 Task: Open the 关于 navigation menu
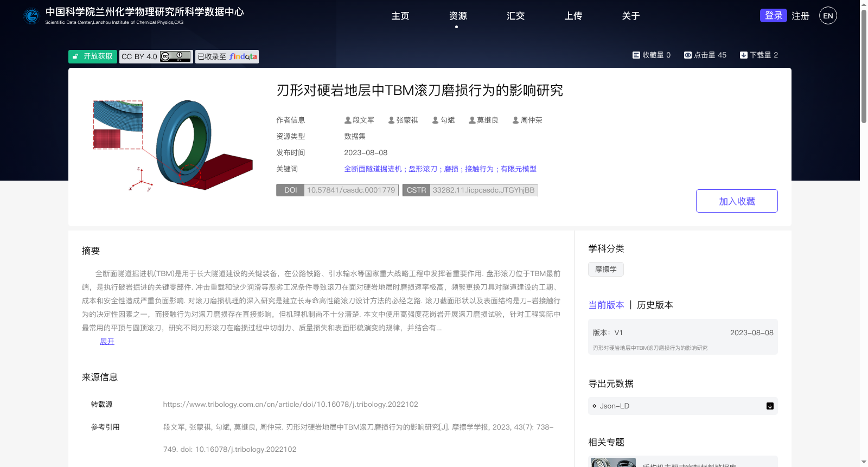[630, 16]
